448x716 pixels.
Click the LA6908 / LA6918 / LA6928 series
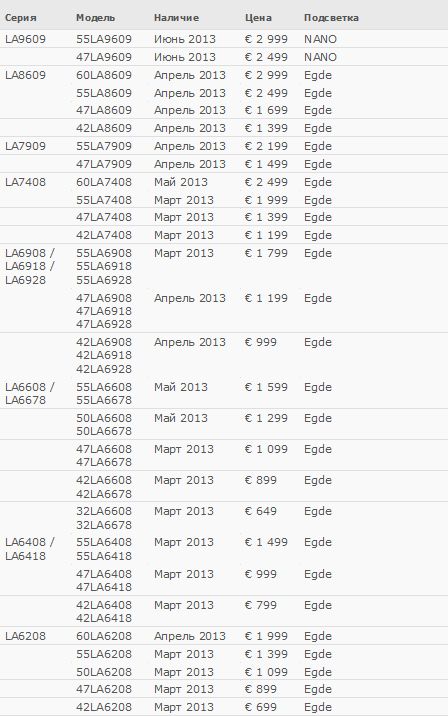(30, 266)
